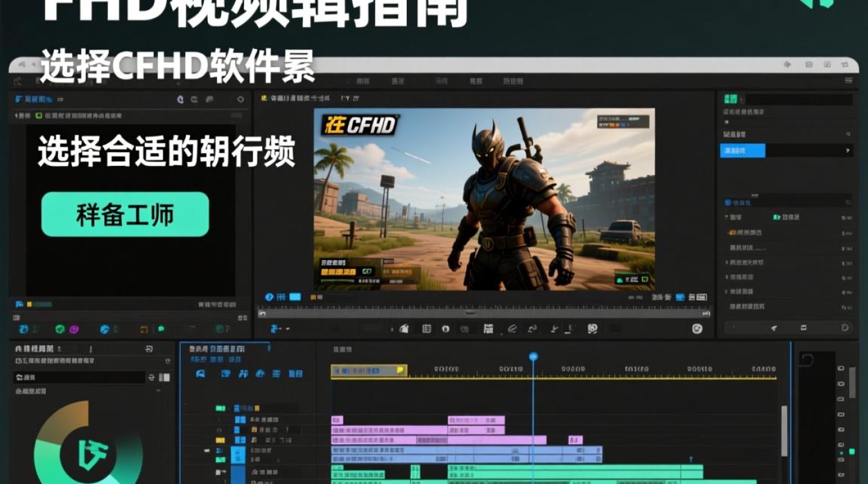Click the solid blue rectangle beside the blue round icon
Image resolution: width=868 pixels, height=484 pixels.
pyautogui.click(x=295, y=297)
